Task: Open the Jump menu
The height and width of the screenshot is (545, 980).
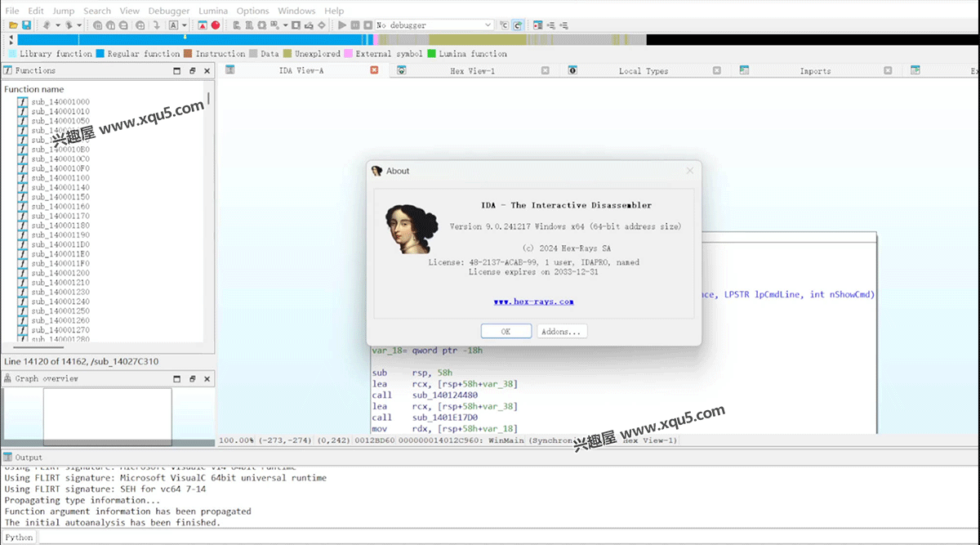Action: [63, 11]
